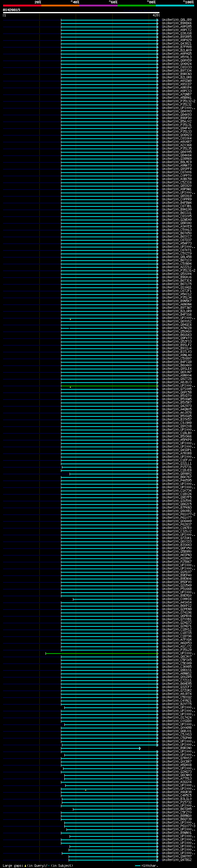
Task: Click the white query length bar
Action: (81, 13)
